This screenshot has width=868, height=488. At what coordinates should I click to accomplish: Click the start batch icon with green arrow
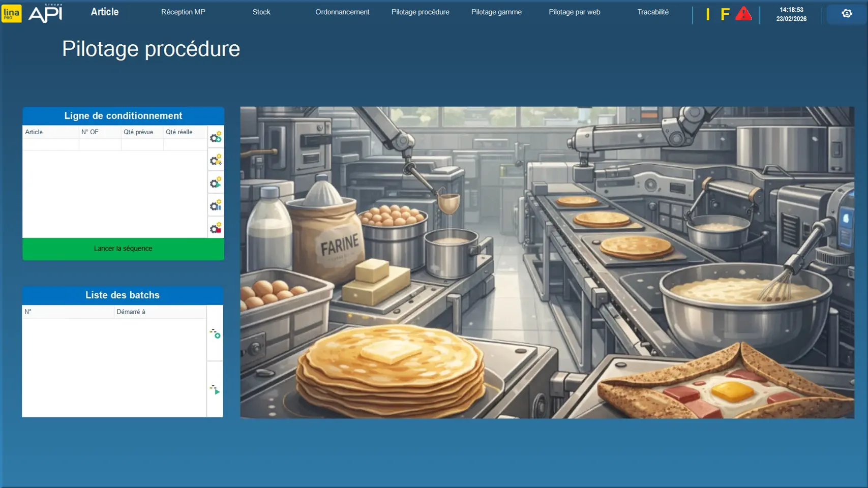pos(215,390)
